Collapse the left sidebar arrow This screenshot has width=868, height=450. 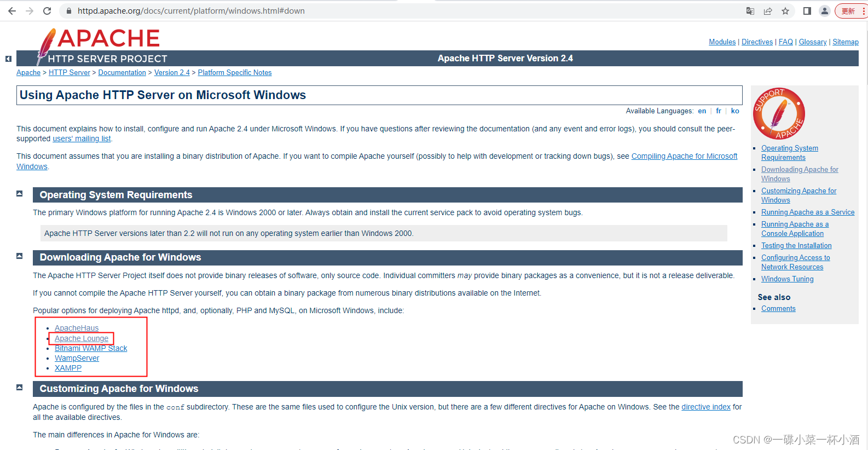(8, 59)
